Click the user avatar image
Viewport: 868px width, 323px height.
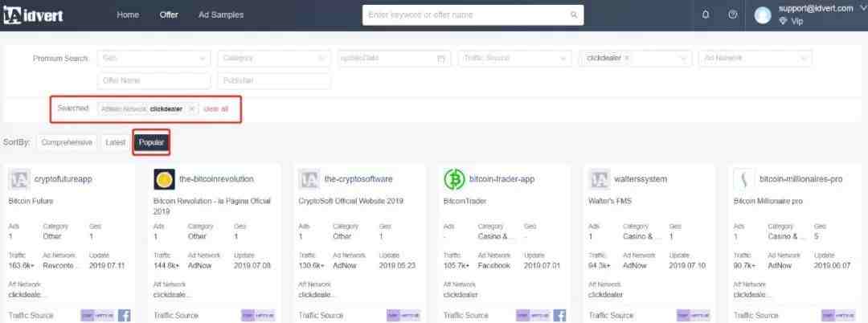point(763,15)
